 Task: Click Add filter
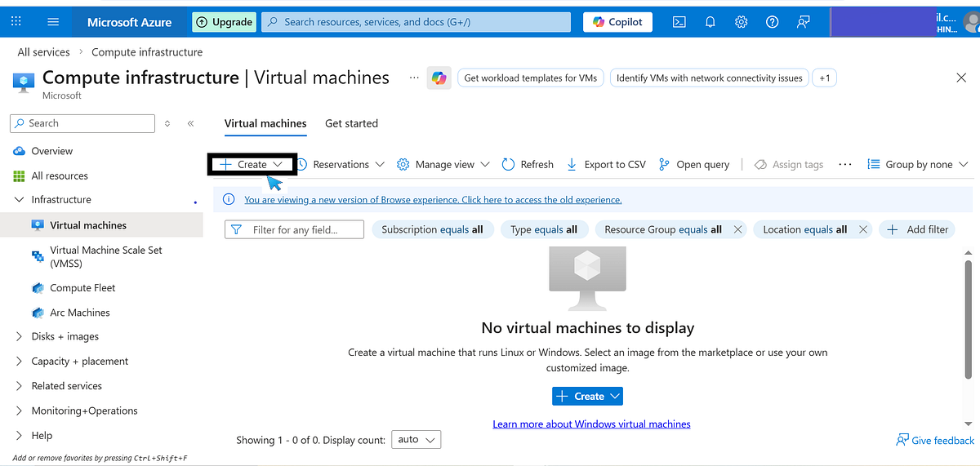tap(917, 230)
